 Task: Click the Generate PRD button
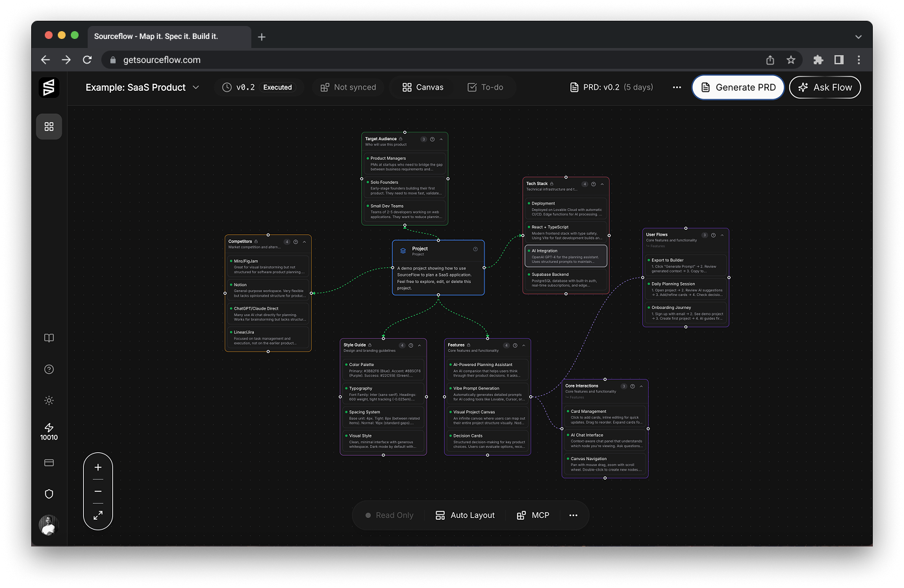(738, 88)
